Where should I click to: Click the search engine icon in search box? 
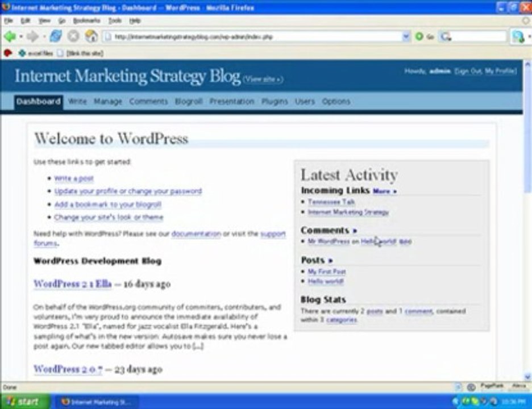(446, 36)
